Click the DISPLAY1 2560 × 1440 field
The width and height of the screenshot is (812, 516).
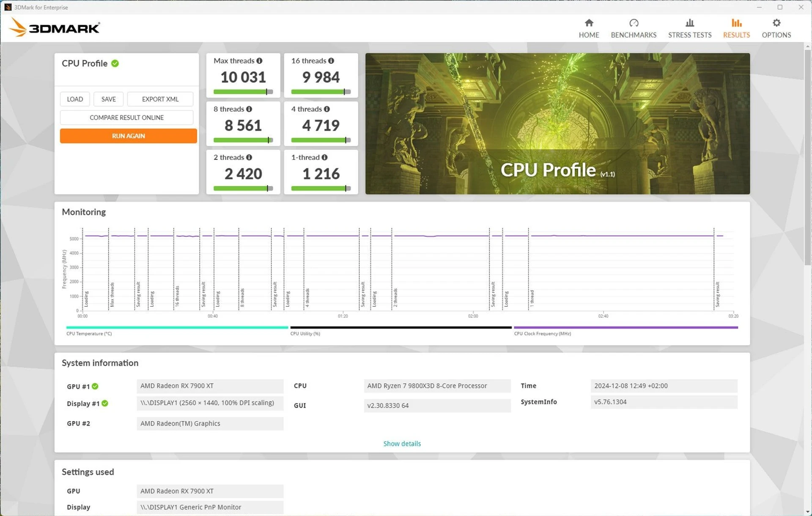[210, 403]
